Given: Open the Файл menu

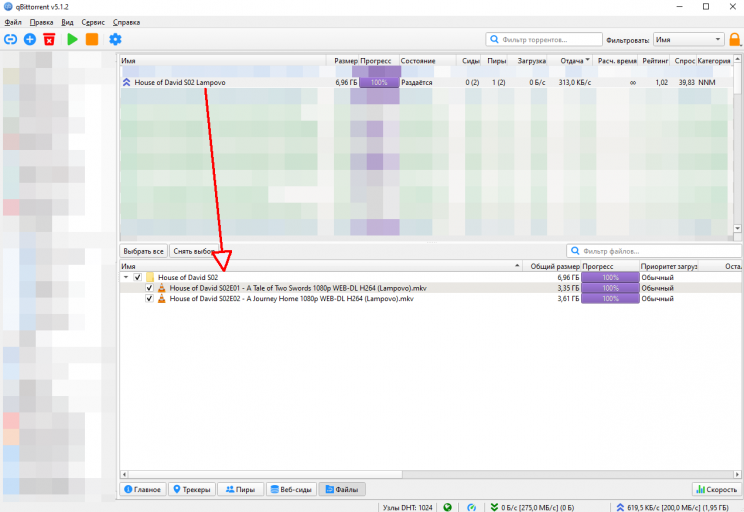Looking at the screenshot, I should [13, 22].
